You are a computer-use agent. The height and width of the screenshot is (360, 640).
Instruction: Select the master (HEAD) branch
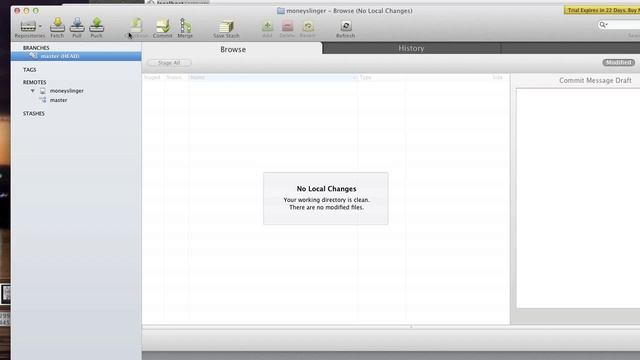[76, 56]
